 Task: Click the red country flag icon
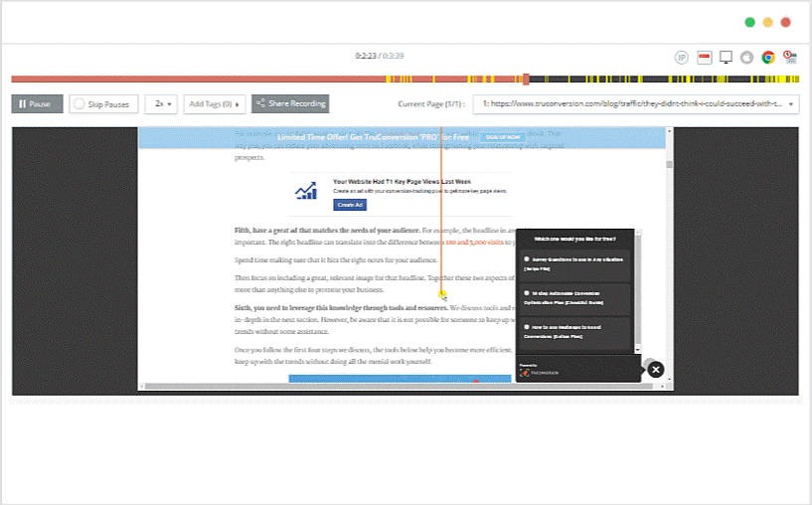pos(704,57)
